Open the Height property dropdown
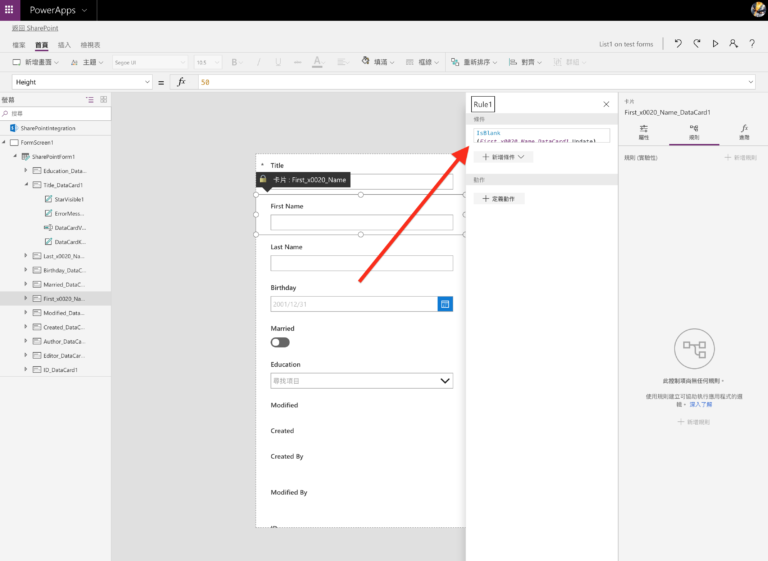Screen dimensions: 768x561 (147, 82)
